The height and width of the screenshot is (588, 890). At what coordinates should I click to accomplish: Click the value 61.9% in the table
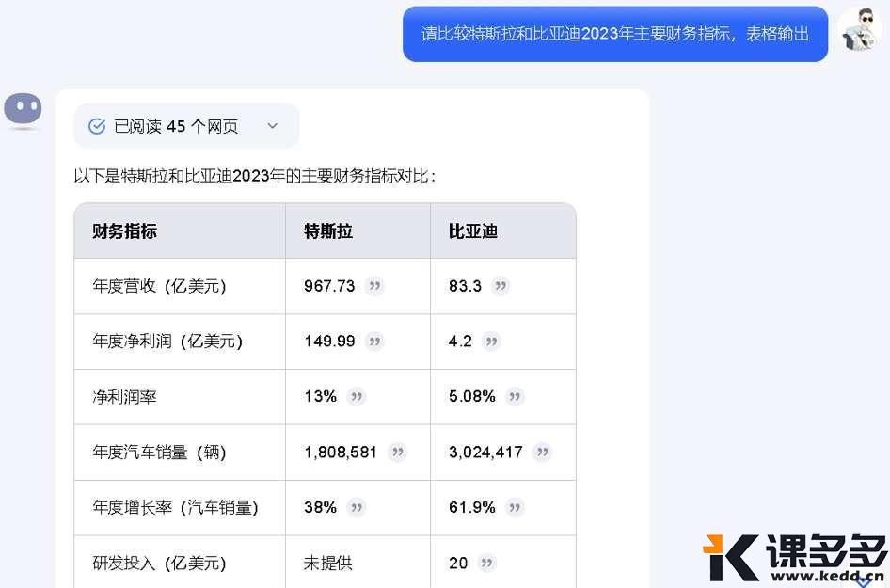pos(472,507)
